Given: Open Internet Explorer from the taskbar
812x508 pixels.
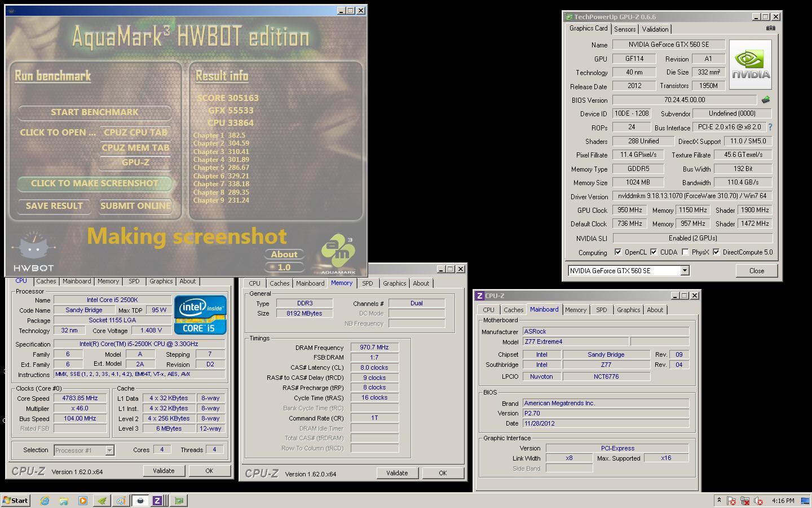Looking at the screenshot, I should [45, 501].
